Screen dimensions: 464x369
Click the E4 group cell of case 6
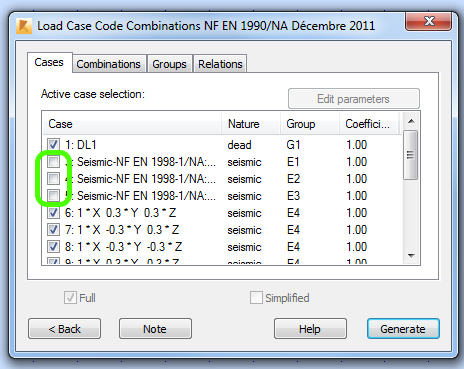293,213
